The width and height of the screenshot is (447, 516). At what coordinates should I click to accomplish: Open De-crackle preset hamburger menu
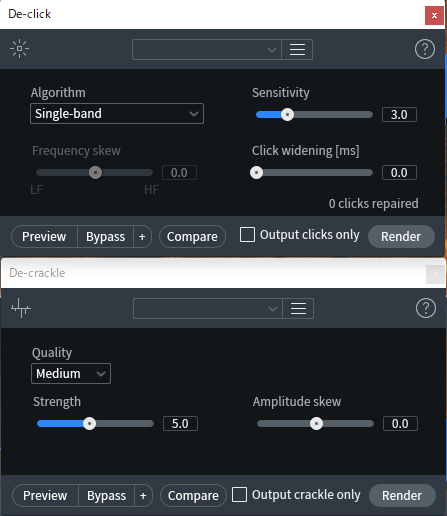(x=298, y=308)
